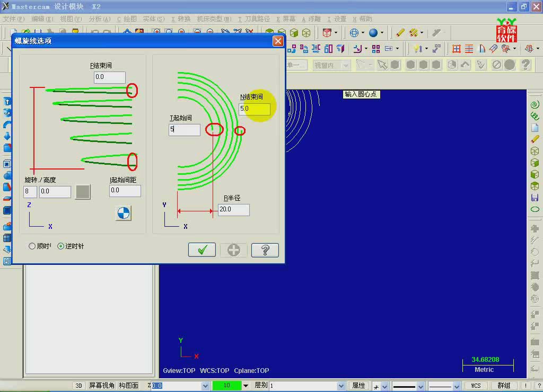Open the thin line width dropdown
Image resolution: width=543 pixels, height=392 pixels.
tap(457, 386)
